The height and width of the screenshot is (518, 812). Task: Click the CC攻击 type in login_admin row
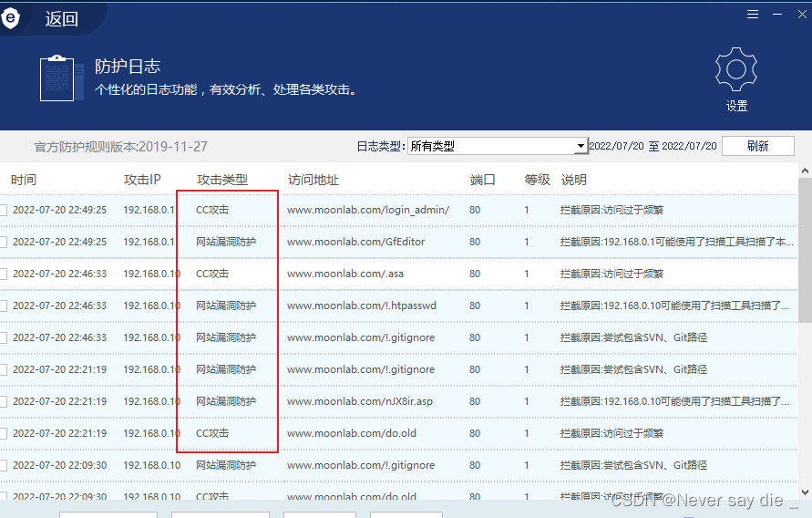pos(211,210)
